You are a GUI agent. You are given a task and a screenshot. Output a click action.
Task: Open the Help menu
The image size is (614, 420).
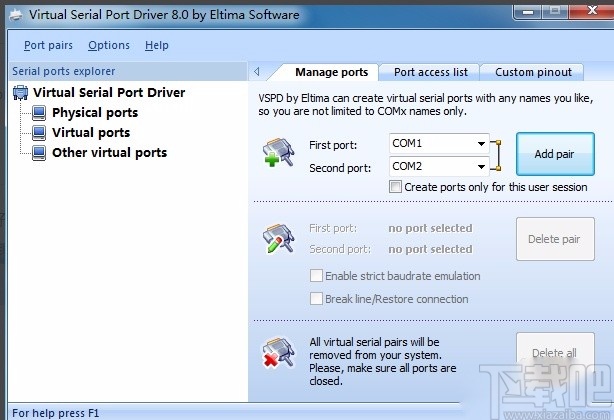[157, 45]
